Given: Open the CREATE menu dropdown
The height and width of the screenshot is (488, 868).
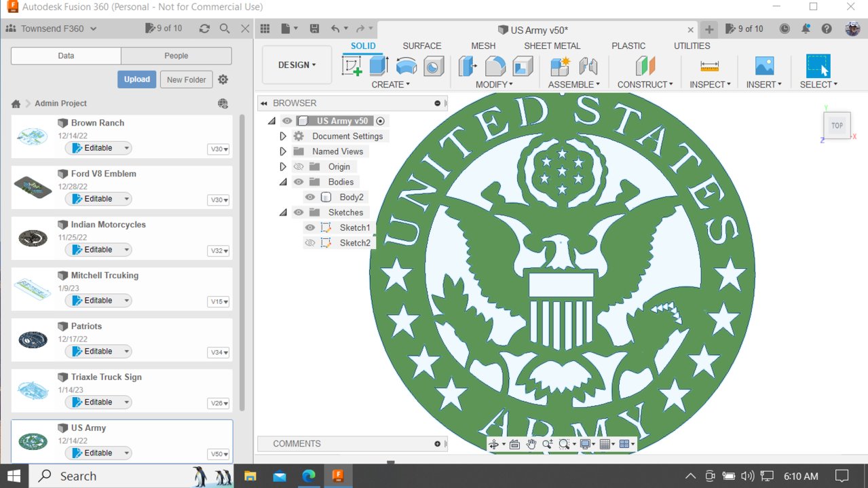Looking at the screenshot, I should pos(391,84).
